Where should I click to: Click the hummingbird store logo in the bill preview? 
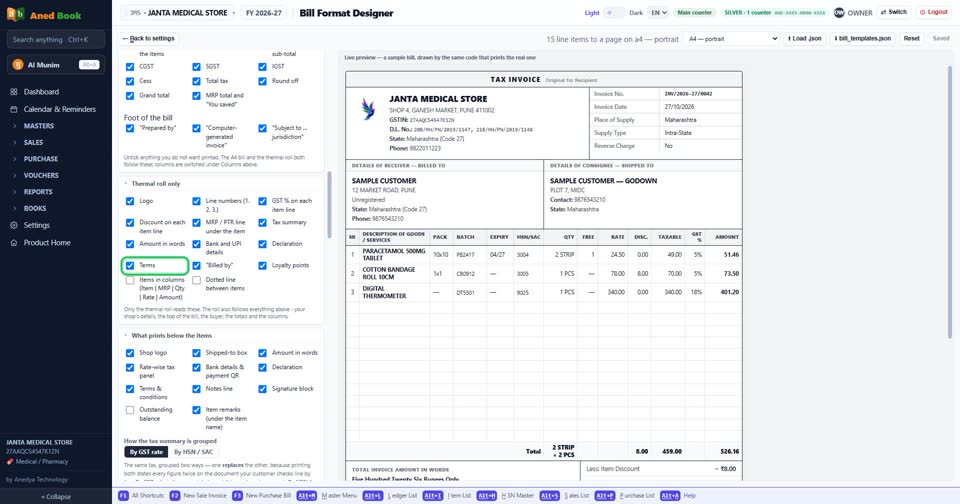(x=368, y=109)
